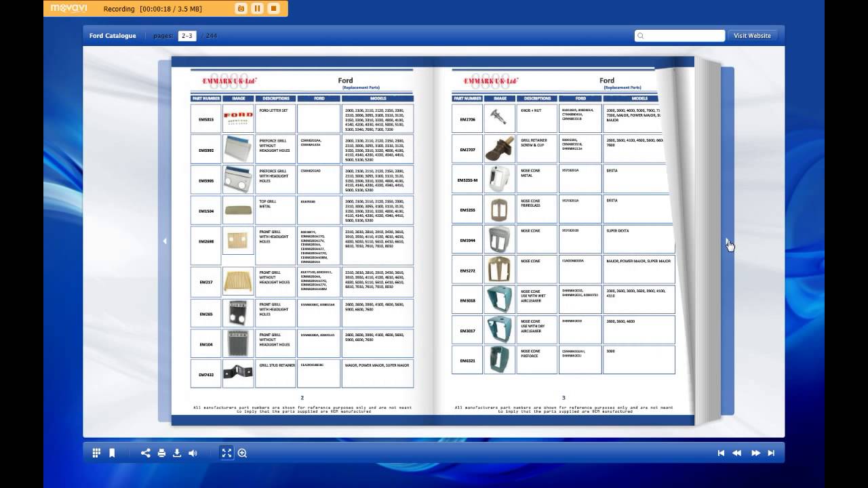Jump to the first page
Screen dimensions: 868x488
point(721,453)
